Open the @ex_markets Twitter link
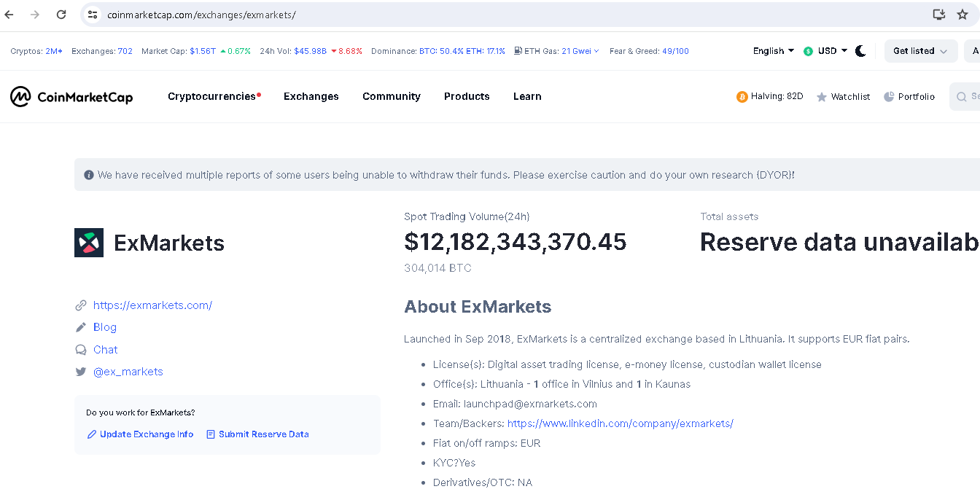The width and height of the screenshot is (980, 489). (128, 372)
